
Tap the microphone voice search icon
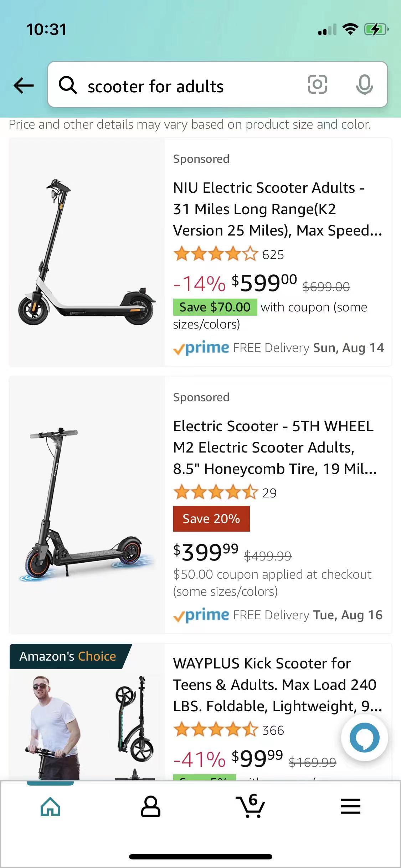(364, 85)
